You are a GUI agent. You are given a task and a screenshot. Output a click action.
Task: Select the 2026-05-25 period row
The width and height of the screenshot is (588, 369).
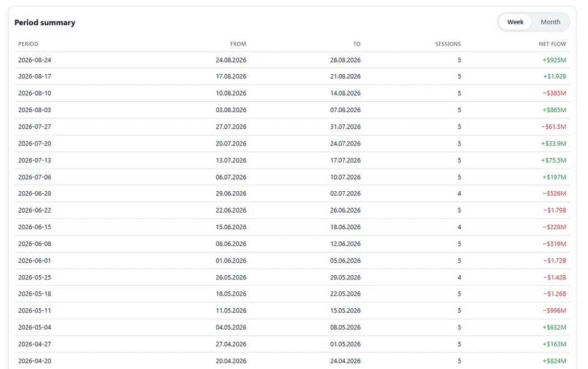pyautogui.click(x=292, y=278)
